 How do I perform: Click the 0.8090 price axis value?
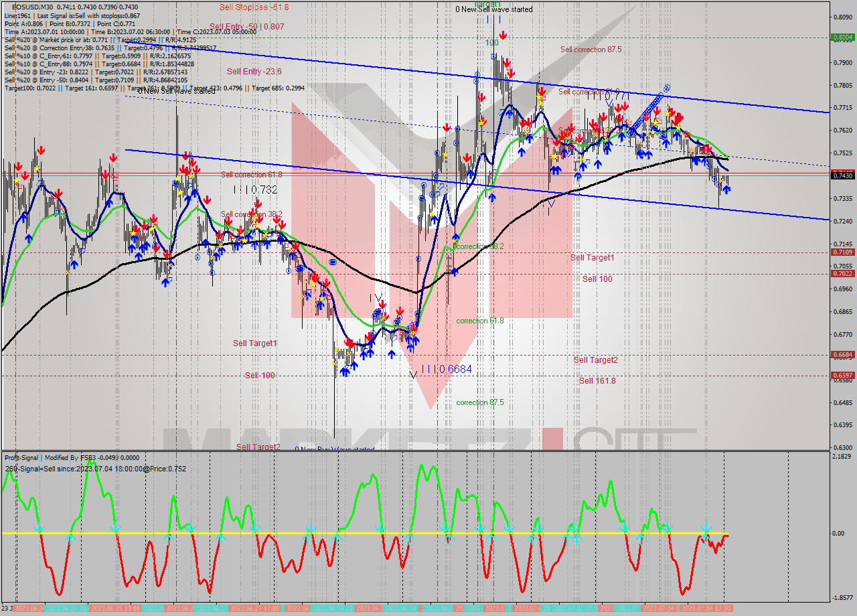[843, 17]
